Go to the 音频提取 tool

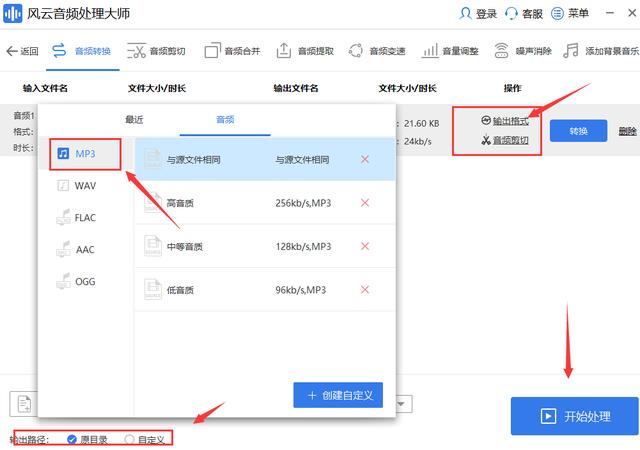pos(305,51)
